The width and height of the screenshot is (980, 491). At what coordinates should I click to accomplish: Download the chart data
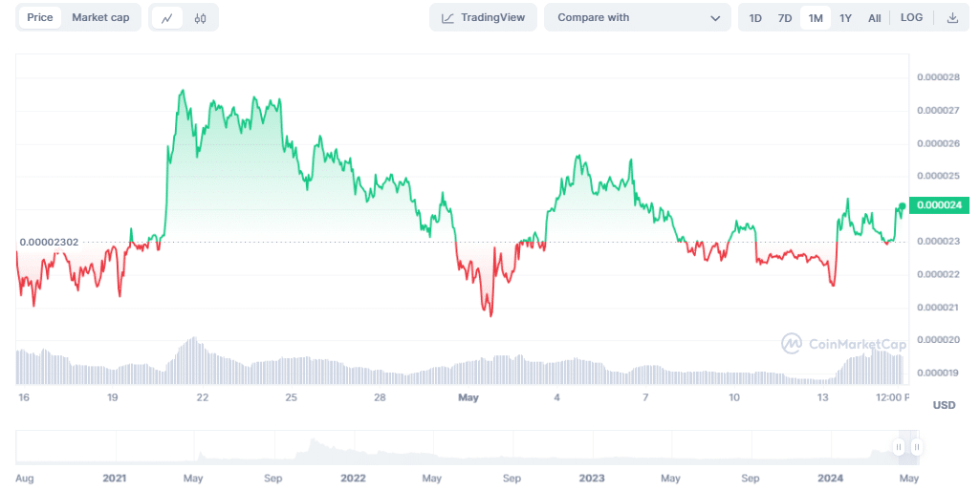(952, 18)
